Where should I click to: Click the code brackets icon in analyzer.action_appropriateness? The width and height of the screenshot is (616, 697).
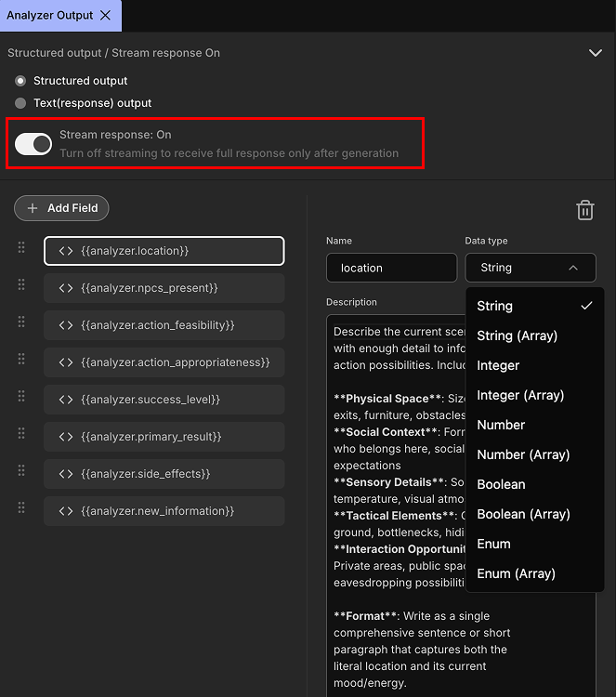[x=66, y=362]
